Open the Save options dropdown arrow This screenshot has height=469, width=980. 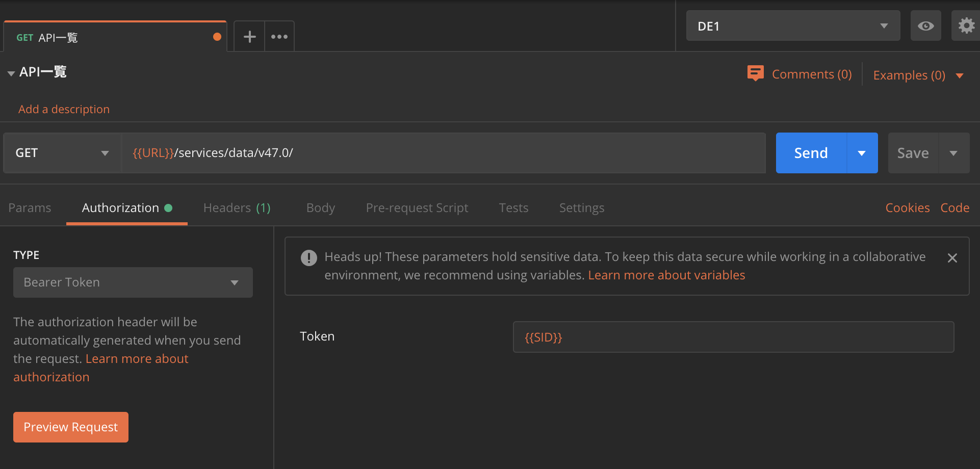pyautogui.click(x=953, y=153)
